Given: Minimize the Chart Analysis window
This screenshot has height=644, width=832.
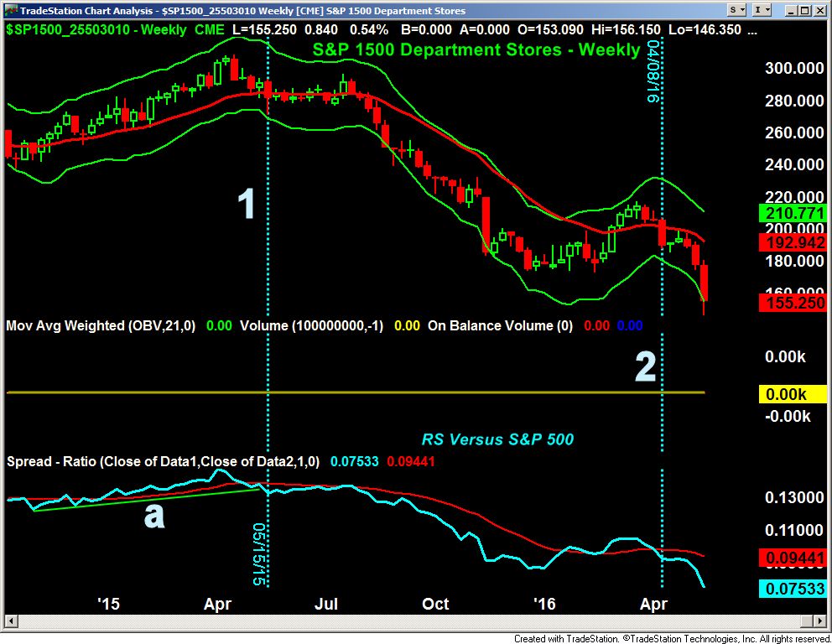Looking at the screenshot, I should (x=790, y=11).
